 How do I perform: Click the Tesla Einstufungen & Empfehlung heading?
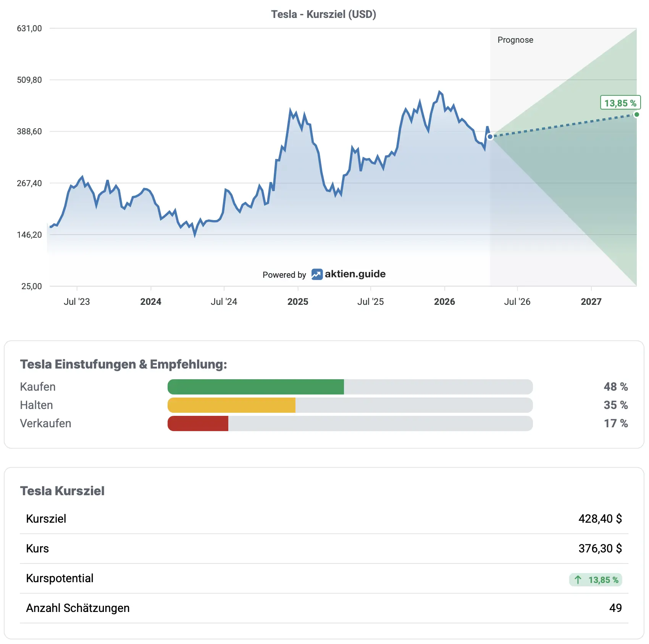[123, 364]
